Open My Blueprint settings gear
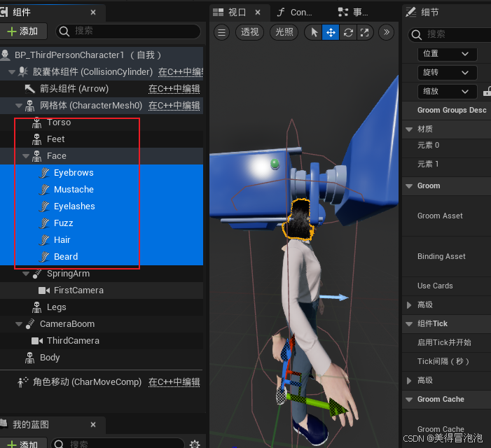The image size is (491, 448). pos(195,444)
